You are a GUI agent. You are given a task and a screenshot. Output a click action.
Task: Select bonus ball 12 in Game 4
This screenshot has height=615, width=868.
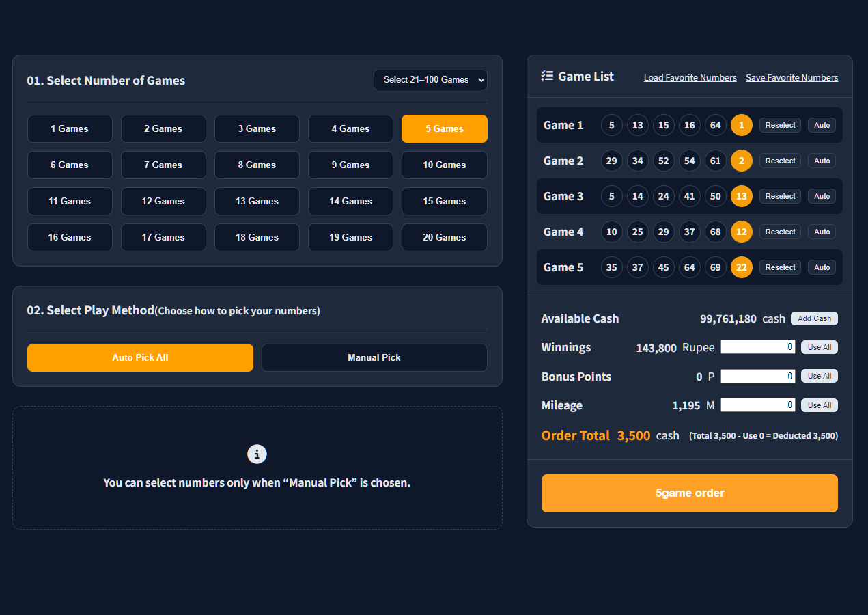741,232
